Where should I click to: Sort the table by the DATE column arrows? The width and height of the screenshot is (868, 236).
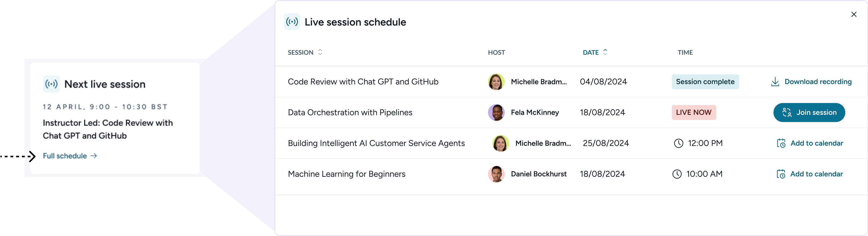(605, 52)
